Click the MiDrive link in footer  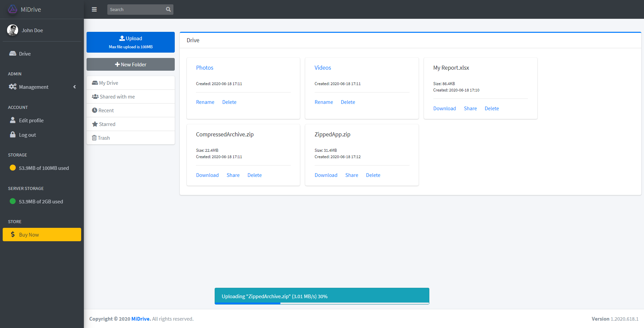tap(141, 319)
